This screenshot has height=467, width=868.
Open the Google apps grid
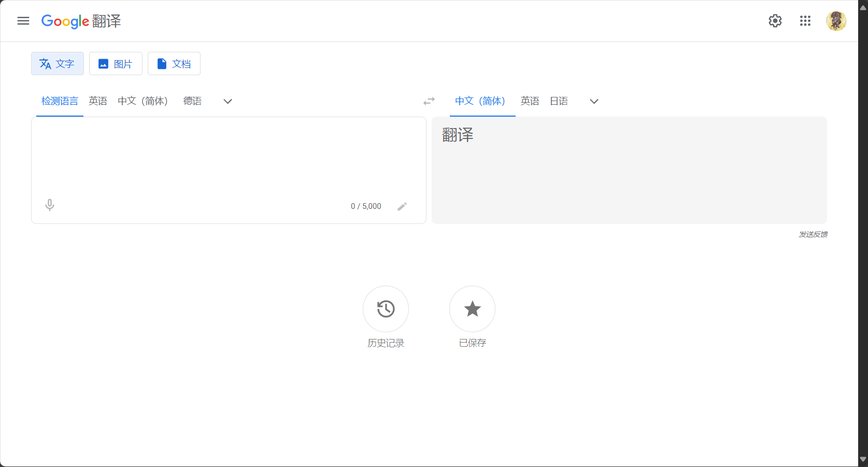[x=805, y=21]
